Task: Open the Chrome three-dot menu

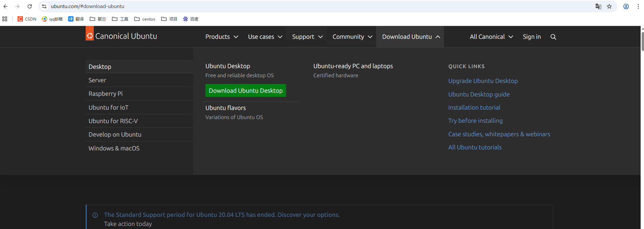Action: (638, 6)
